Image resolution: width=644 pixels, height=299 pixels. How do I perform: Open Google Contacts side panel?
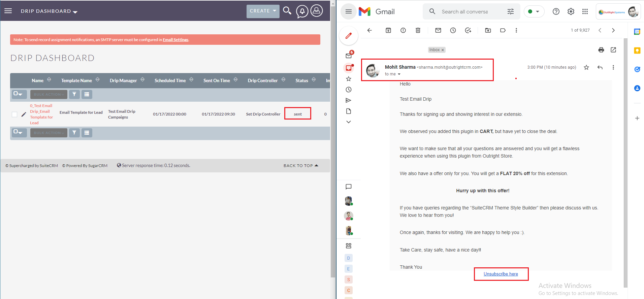637,88
